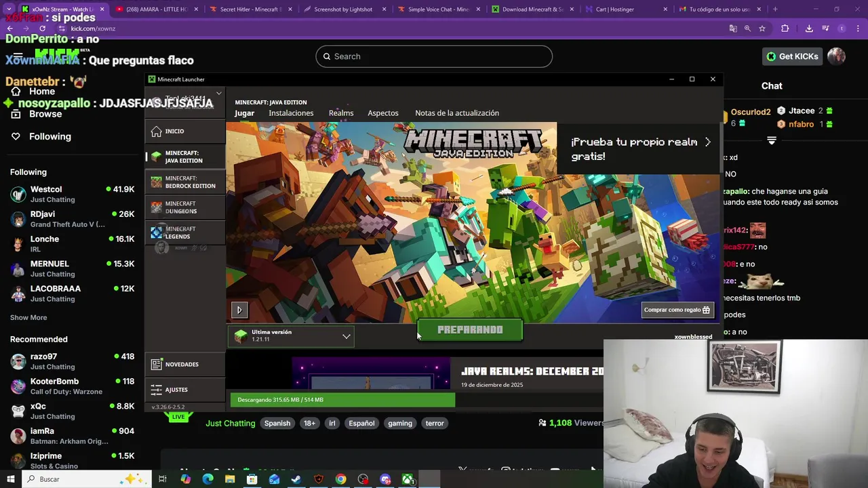Open RDjavi channel in Following list
Image resolution: width=868 pixels, height=488 pixels.
pos(72,219)
